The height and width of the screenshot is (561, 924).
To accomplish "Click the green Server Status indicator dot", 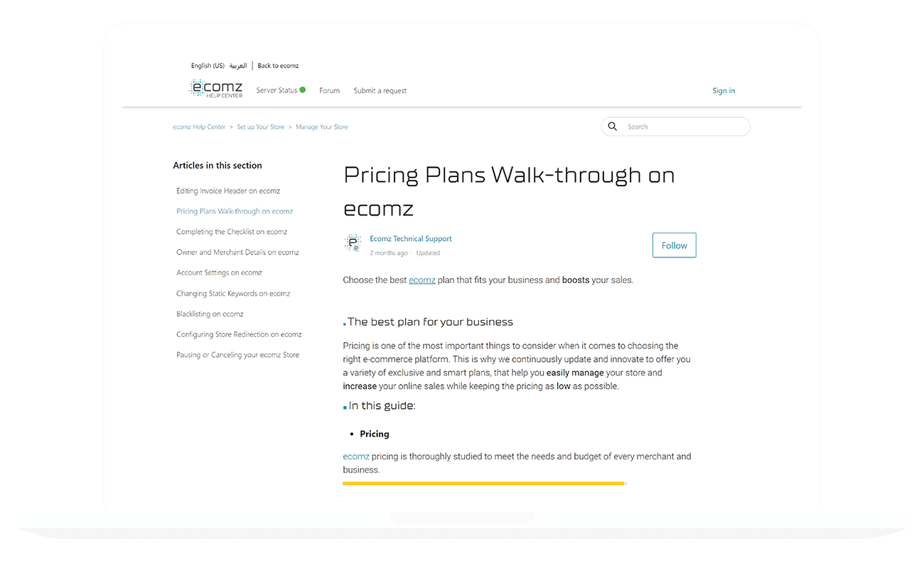I will click(303, 90).
